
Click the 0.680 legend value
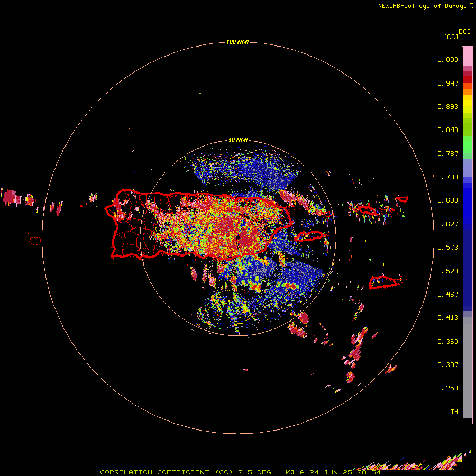point(448,200)
